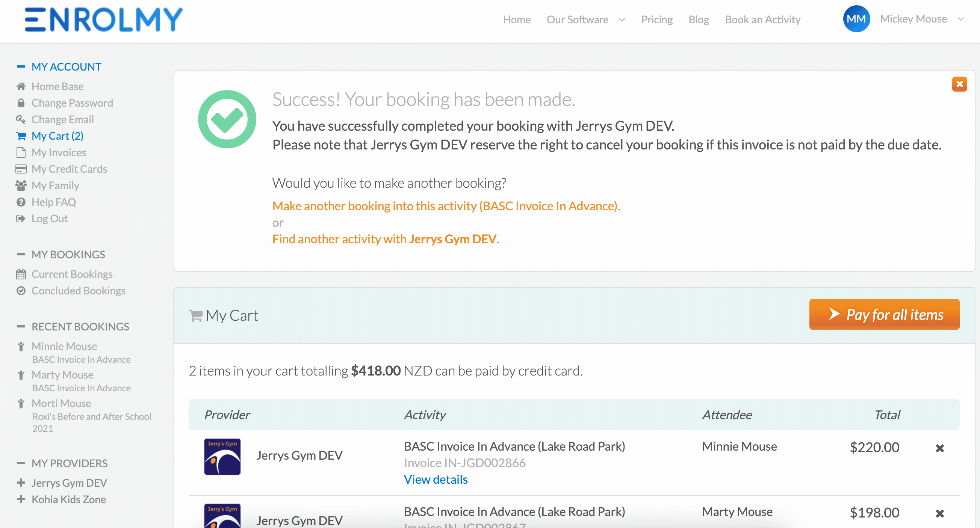The height and width of the screenshot is (528, 980).
Task: Click the My Credit Cards card icon
Action: (21, 169)
